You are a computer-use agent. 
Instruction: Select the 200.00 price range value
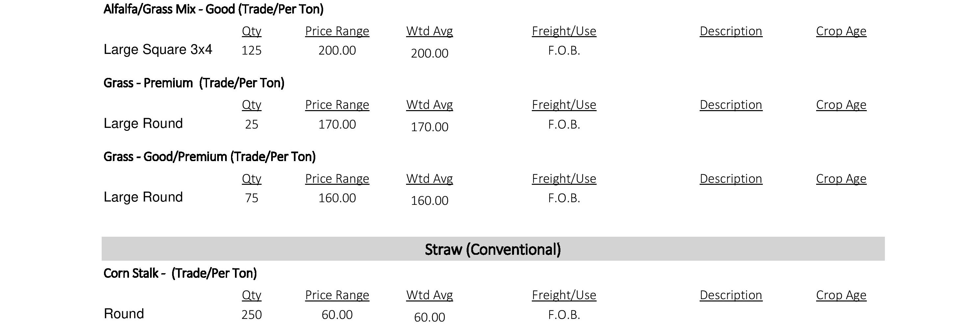[337, 51]
